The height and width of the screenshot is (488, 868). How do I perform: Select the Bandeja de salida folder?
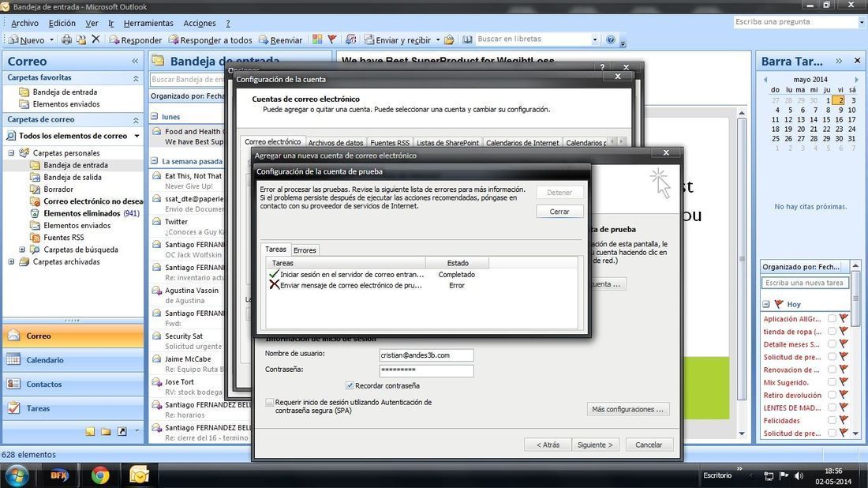pyautogui.click(x=72, y=177)
